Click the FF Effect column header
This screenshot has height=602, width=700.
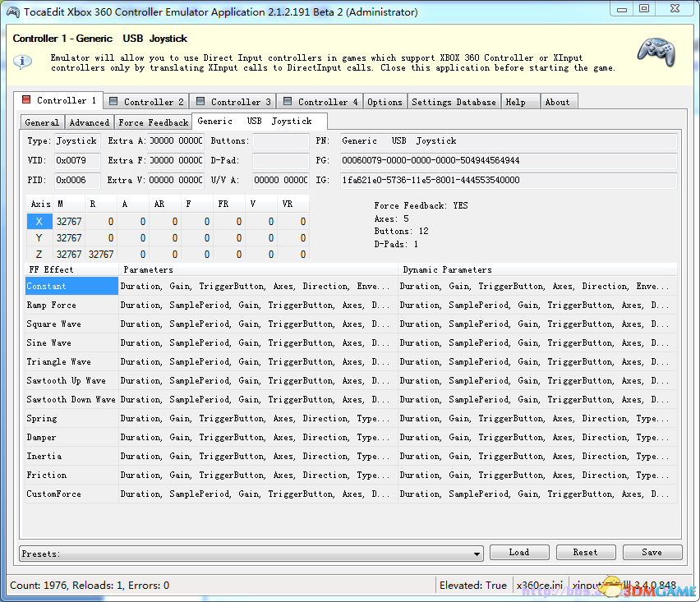(71, 269)
